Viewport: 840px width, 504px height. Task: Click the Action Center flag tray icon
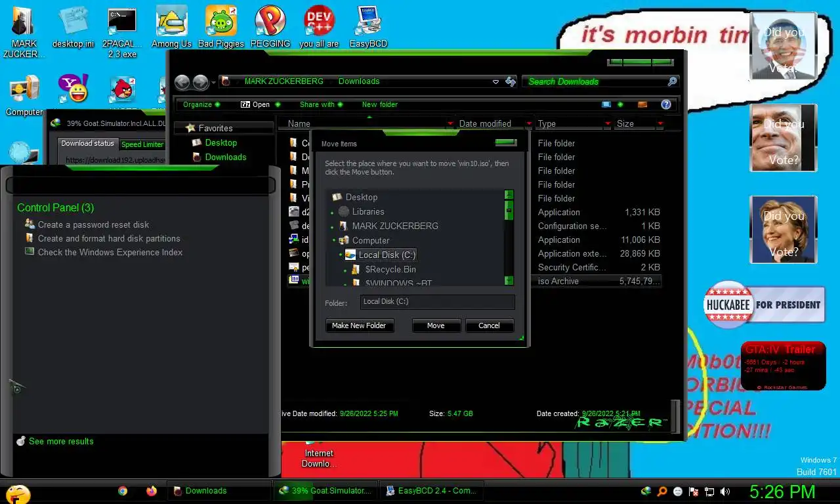(694, 491)
